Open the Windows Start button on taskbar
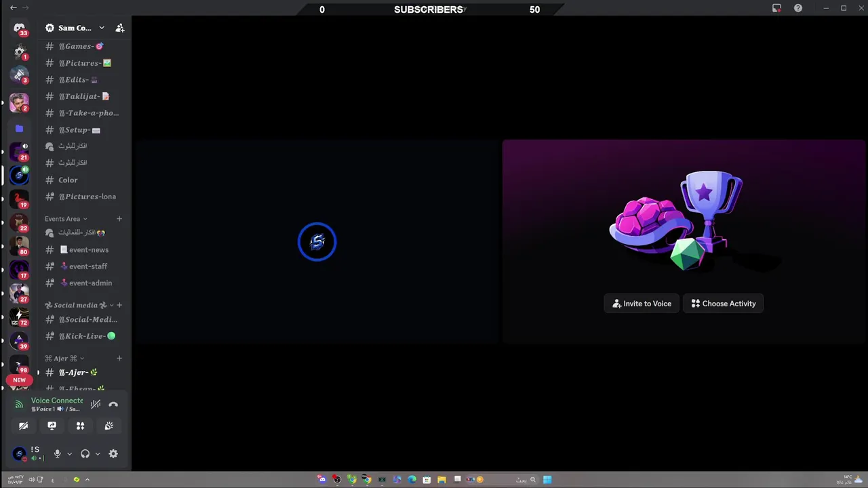The width and height of the screenshot is (868, 488). pos(547,479)
